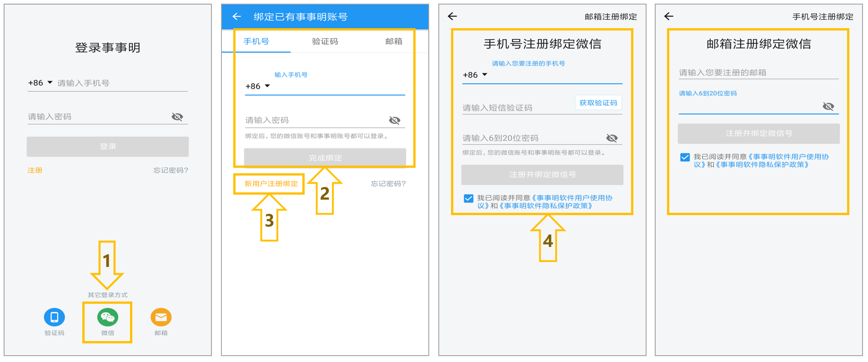Open +86 country code dropdown on bind screen
The width and height of the screenshot is (868, 362).
pos(257,86)
